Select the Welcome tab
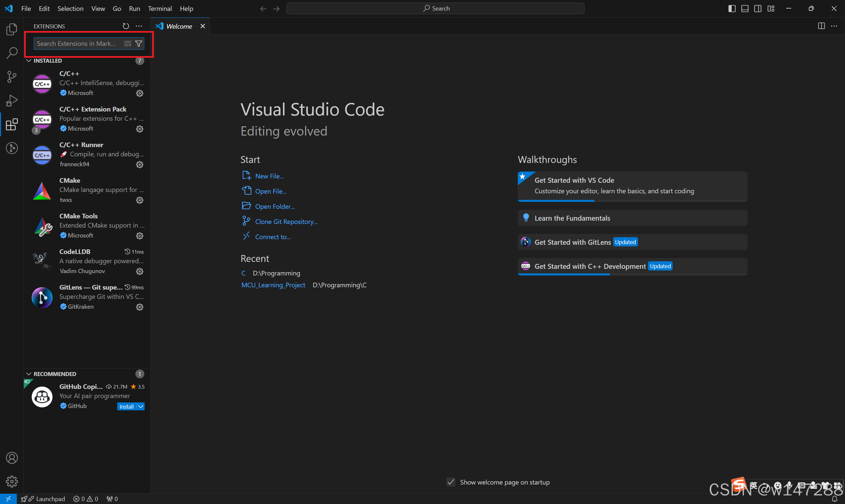Viewport: 845px width, 504px height. [x=179, y=26]
